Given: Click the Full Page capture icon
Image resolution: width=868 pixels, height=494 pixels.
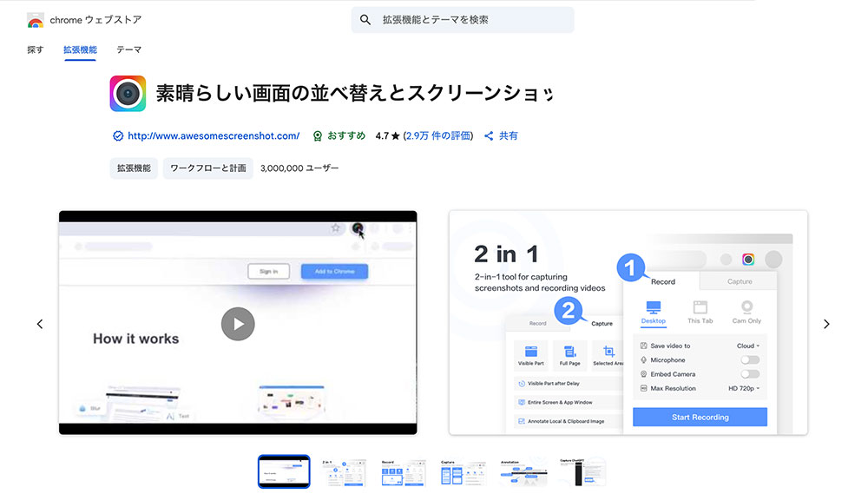Looking at the screenshot, I should click(x=569, y=352).
